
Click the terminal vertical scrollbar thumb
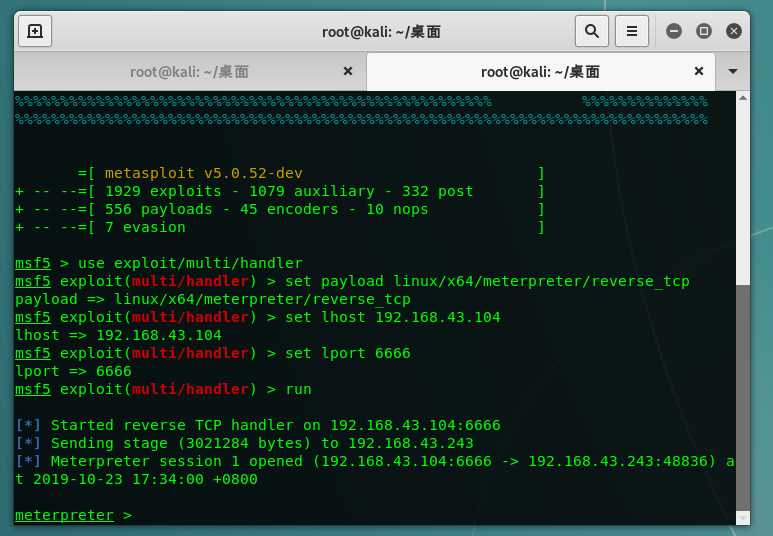click(742, 397)
